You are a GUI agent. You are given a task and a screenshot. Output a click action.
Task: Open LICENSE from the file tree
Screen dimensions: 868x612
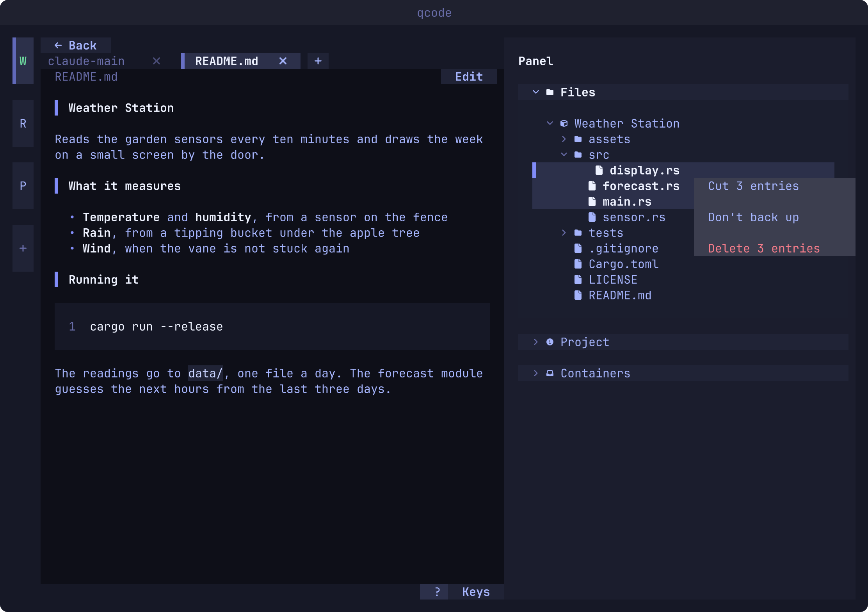coord(613,279)
